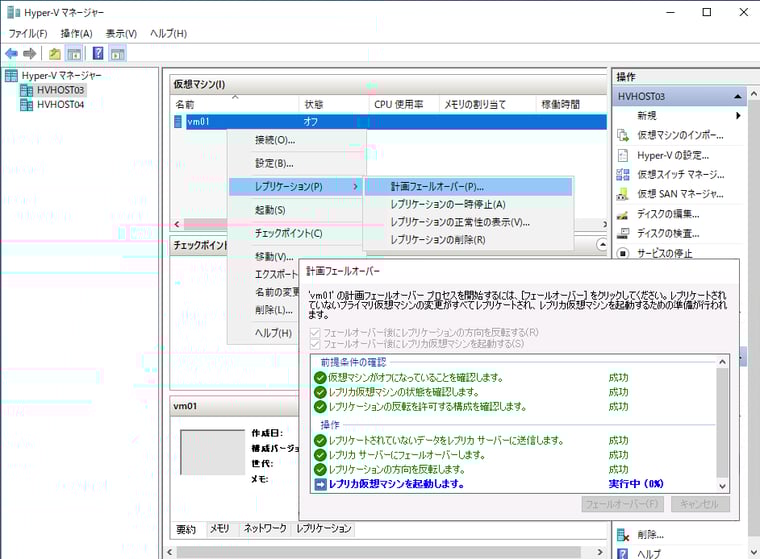Click the HVHOST03 server icon in tree
This screenshot has height=559, width=760.
pyautogui.click(x=26, y=90)
